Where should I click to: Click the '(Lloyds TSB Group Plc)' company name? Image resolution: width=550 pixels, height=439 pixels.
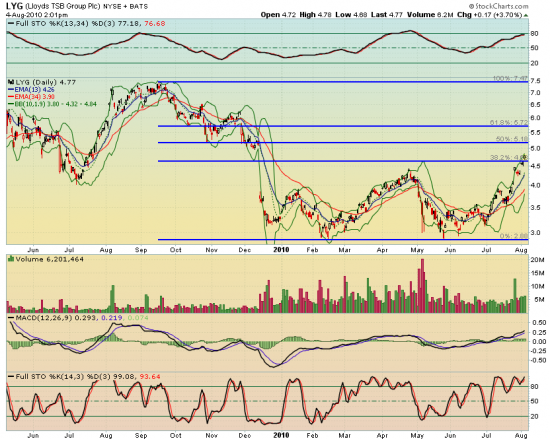click(x=62, y=6)
